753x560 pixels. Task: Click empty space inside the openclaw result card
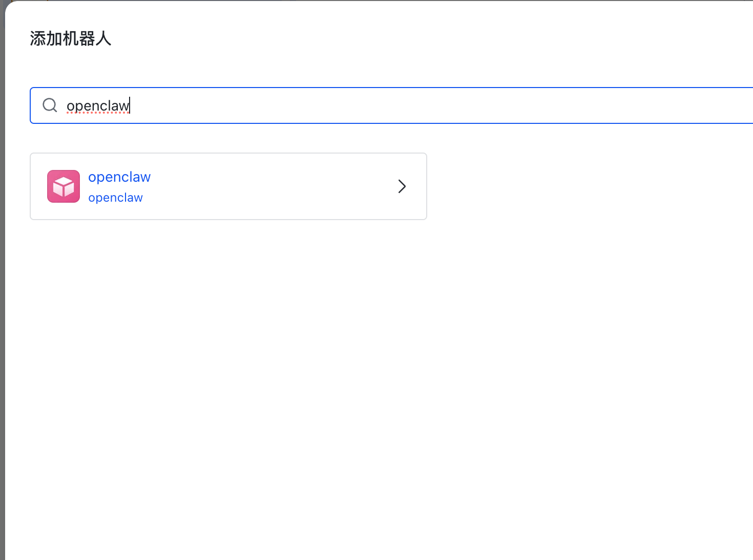[x=266, y=205]
